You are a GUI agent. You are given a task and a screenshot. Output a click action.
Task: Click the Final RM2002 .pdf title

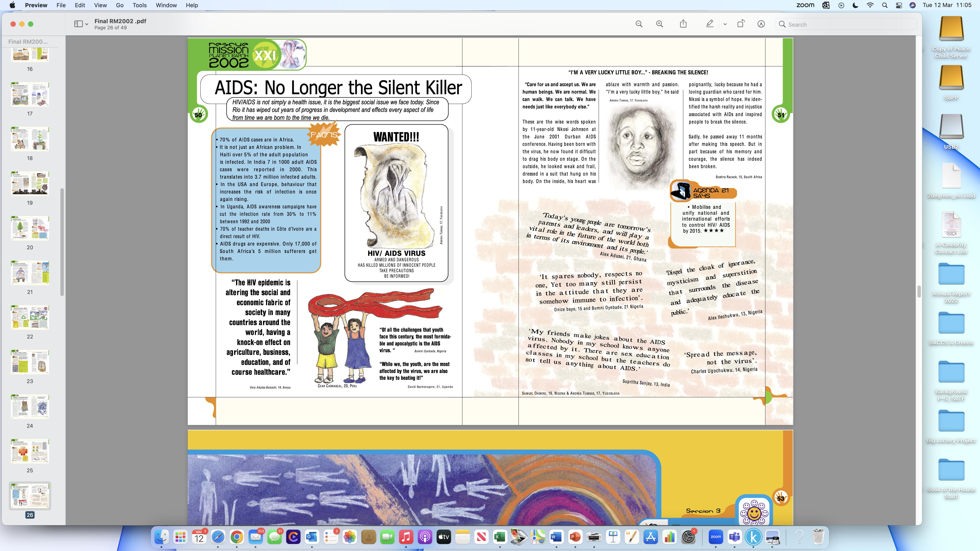[x=120, y=21]
